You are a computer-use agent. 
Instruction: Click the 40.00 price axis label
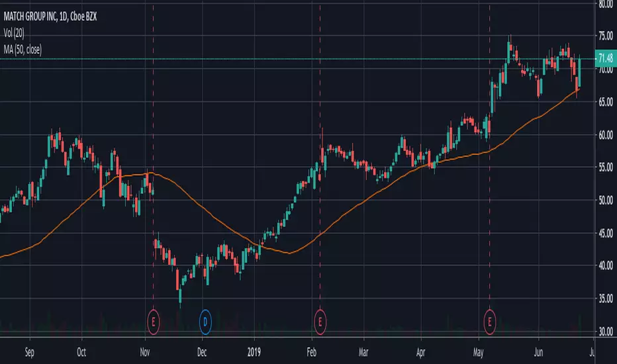[606, 265]
